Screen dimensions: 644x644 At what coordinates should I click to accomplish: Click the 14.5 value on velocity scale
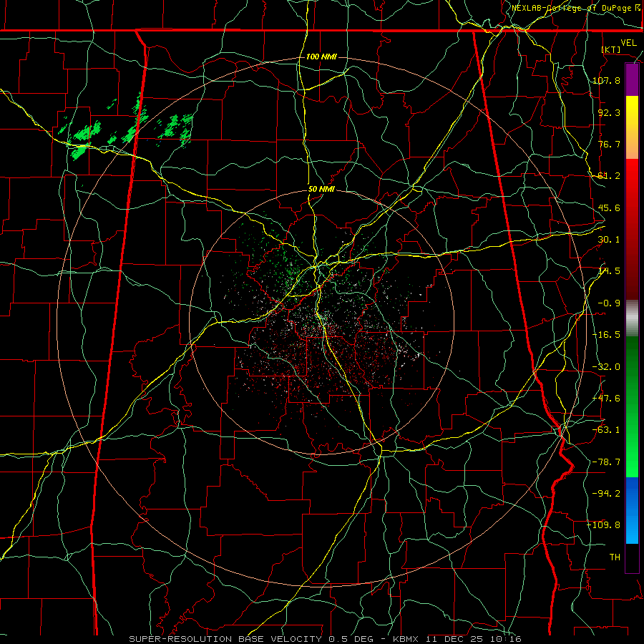(609, 271)
